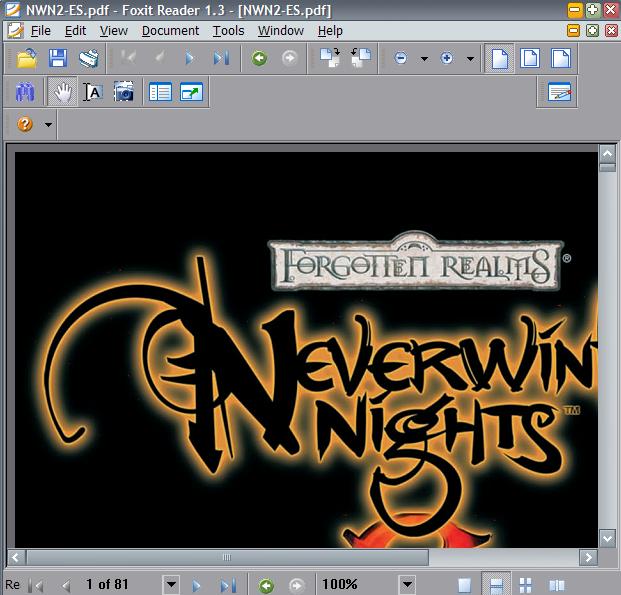Select facing pages layout in status bar
Screen dimensions: 621x595
[556, 585]
